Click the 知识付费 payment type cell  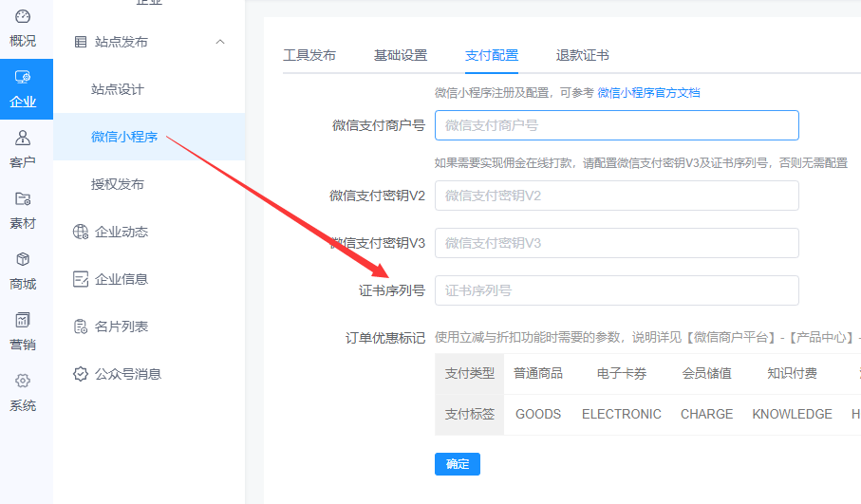click(x=792, y=373)
